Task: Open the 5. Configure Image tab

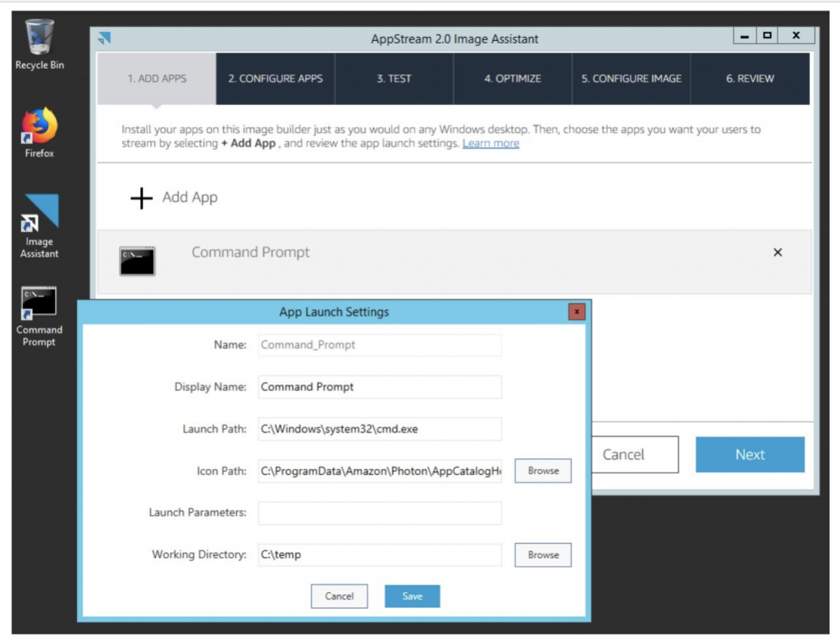Action: 631,79
